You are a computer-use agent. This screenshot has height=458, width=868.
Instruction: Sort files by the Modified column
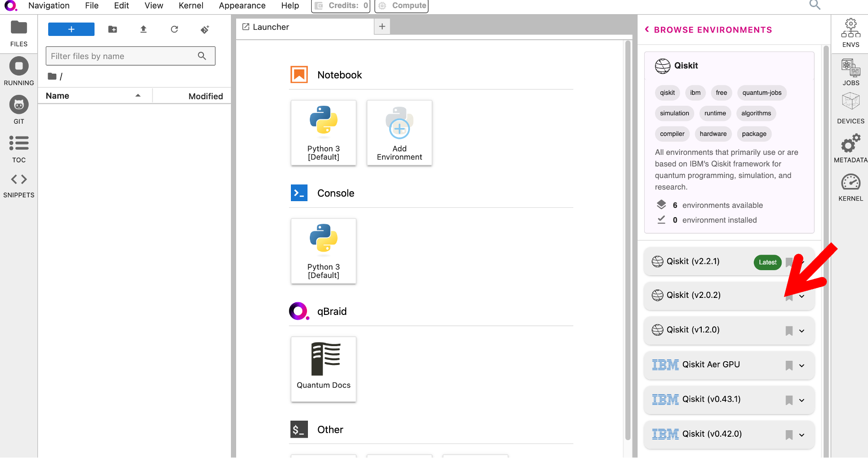(192, 96)
